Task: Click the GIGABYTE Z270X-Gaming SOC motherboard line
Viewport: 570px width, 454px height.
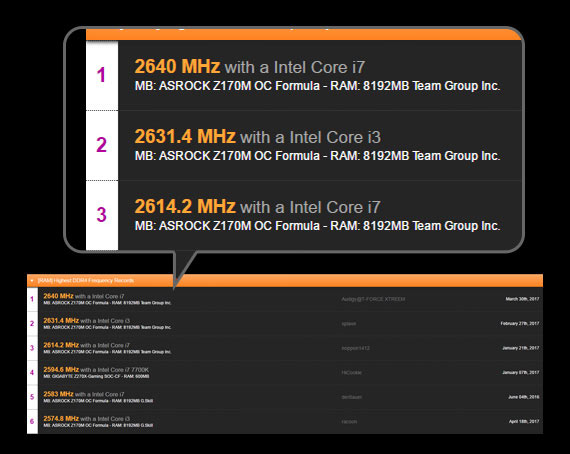Action: 96,377
